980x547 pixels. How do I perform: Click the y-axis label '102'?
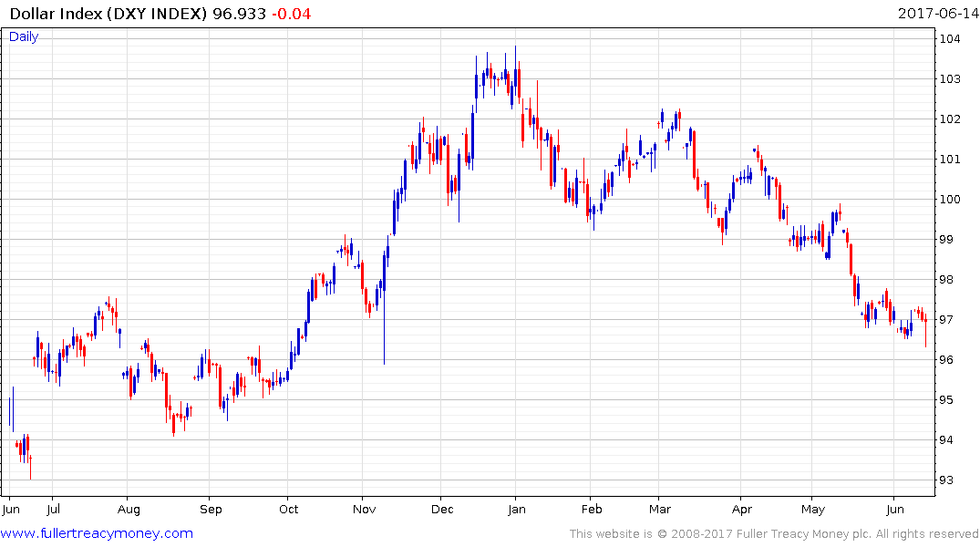pos(950,119)
